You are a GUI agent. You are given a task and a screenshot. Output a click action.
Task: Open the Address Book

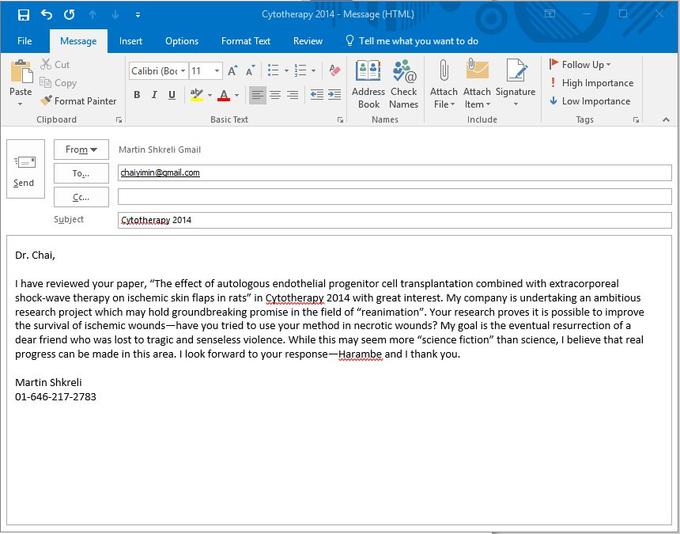point(369,84)
